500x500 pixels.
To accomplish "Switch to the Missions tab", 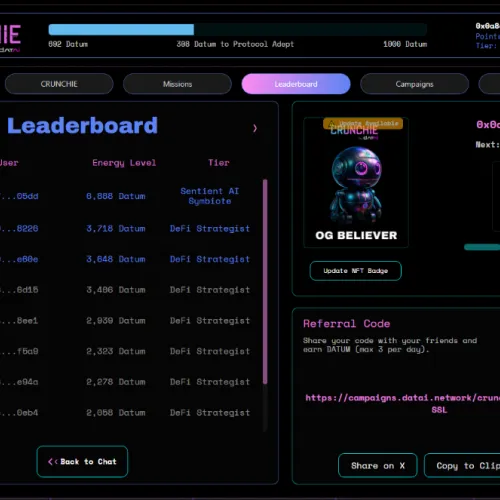I will click(177, 84).
